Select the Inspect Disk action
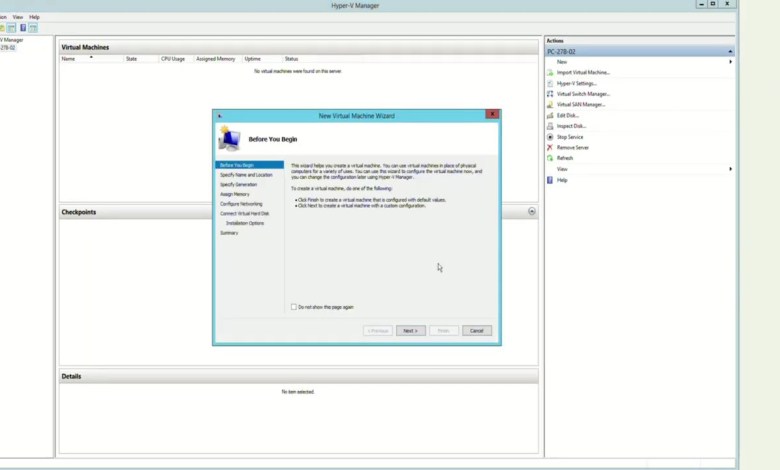 571,126
